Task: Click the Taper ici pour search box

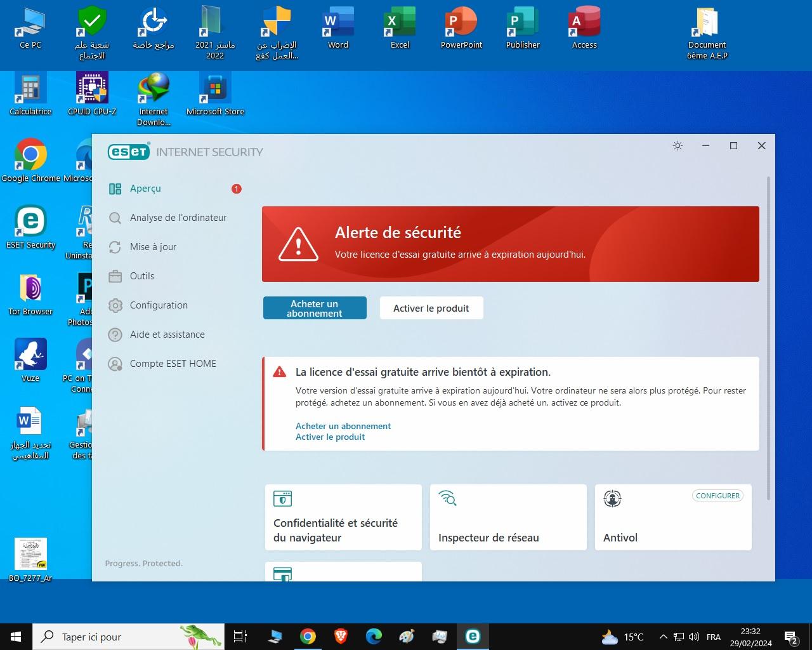Action: pyautogui.click(x=128, y=637)
